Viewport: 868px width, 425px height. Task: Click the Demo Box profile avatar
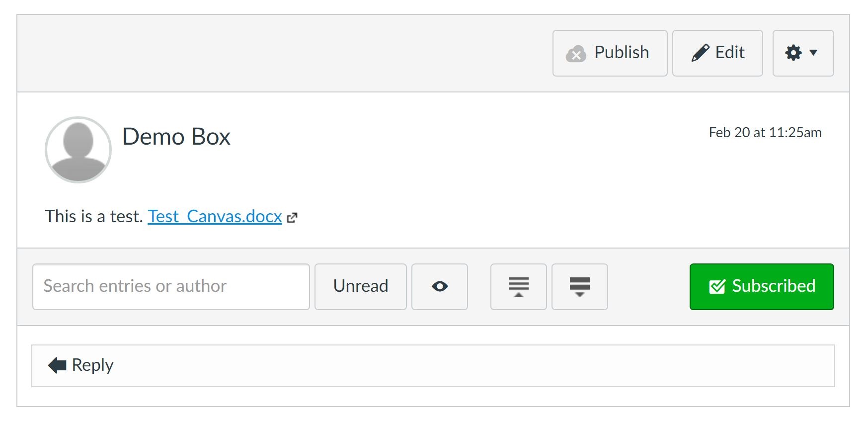coord(78,149)
